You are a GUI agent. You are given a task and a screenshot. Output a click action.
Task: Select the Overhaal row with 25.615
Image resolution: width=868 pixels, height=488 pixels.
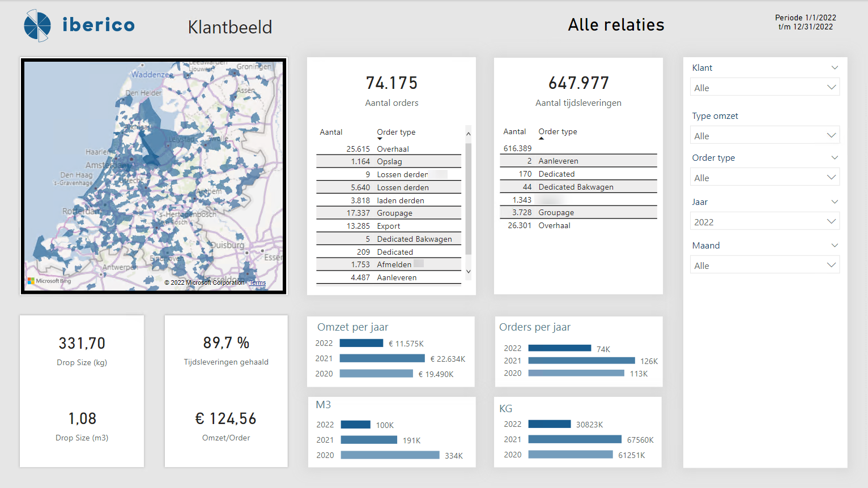click(389, 149)
